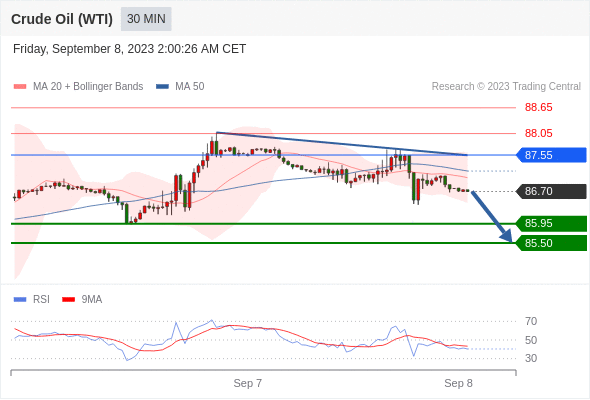
Task: Click the blue downward forecast arrow head
Action: 507,236
